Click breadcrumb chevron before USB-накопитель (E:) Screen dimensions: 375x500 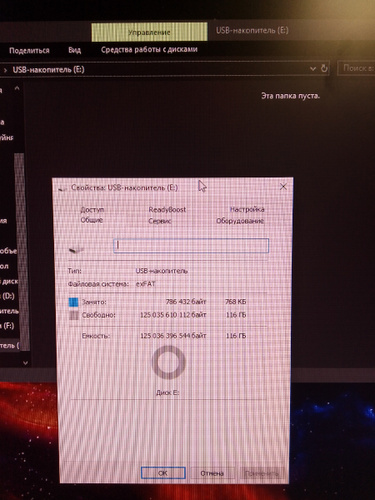(x=5, y=70)
